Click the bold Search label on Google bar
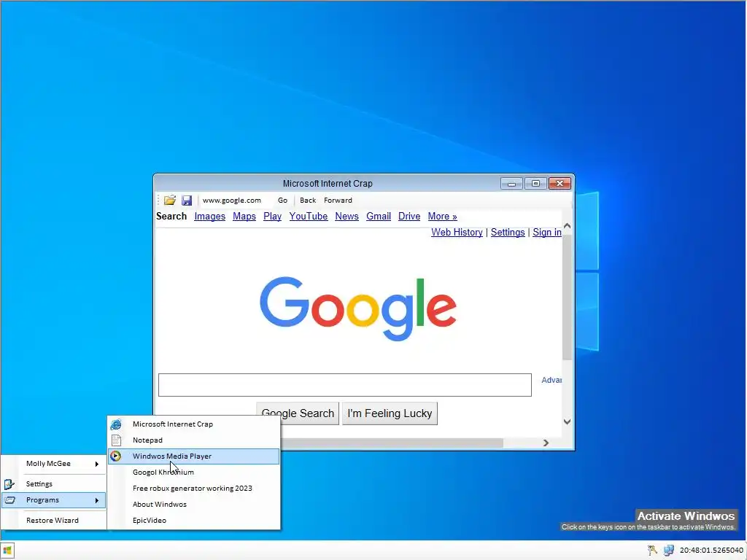This screenshot has width=747, height=560. click(x=171, y=216)
